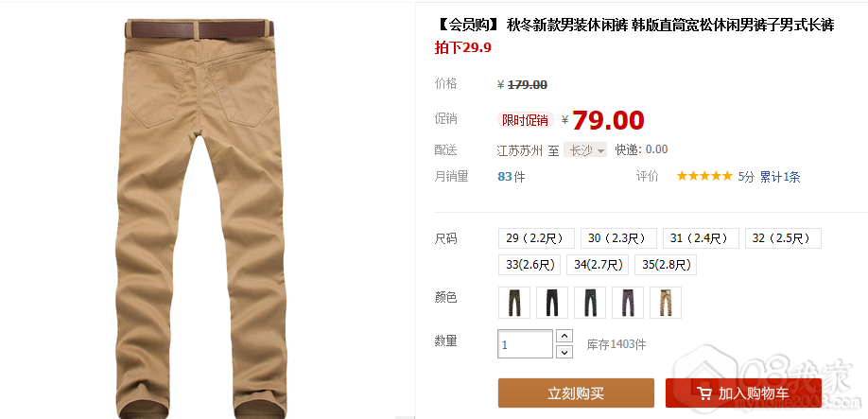Select the dark brown pants color thumbnail
The height and width of the screenshot is (419, 868).
coord(514,303)
